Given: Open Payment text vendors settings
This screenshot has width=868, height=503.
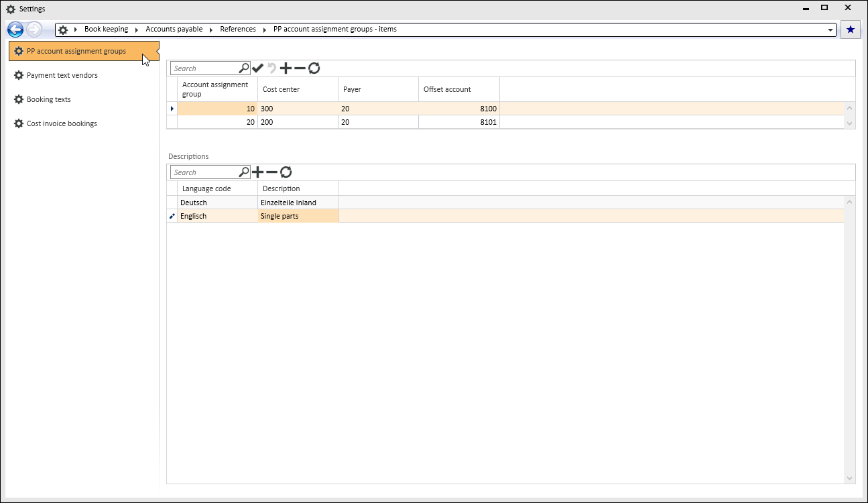Looking at the screenshot, I should pyautogui.click(x=62, y=75).
